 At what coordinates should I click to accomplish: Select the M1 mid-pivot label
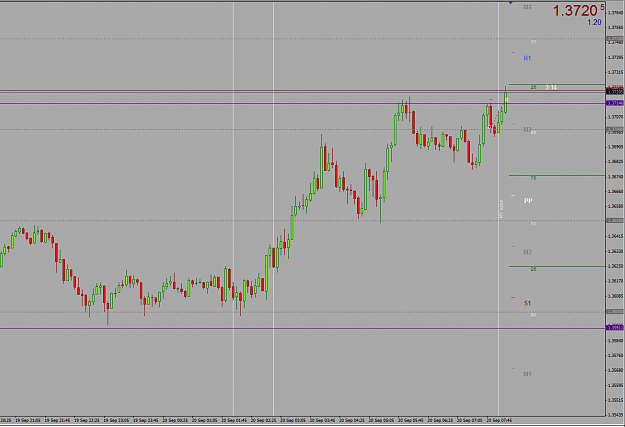pos(527,374)
